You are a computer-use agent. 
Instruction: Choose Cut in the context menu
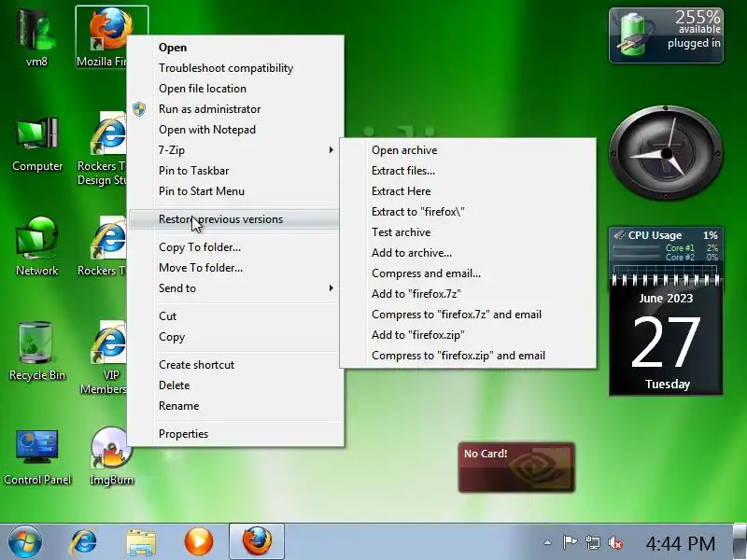click(x=236, y=316)
